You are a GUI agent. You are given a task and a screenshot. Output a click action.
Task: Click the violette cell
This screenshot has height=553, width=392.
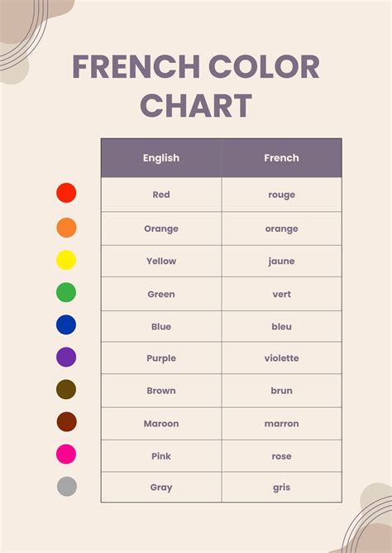pyautogui.click(x=282, y=358)
